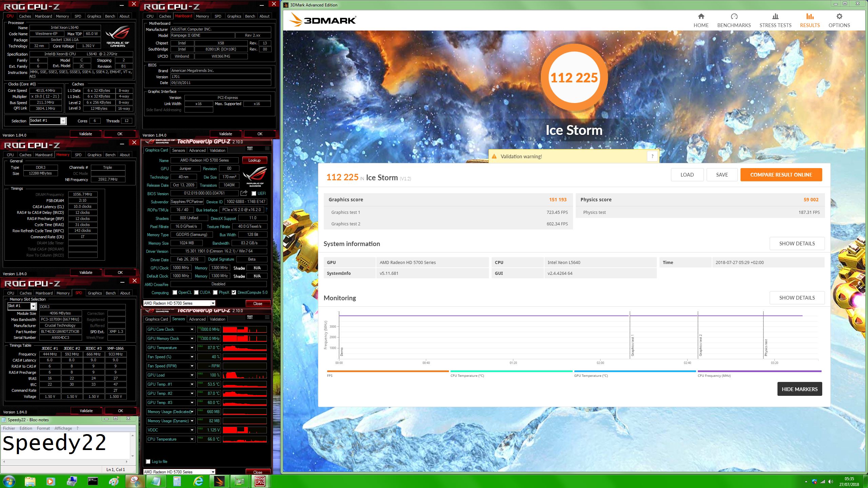Toggle the OpenCL checkbox in GPU-Z

pyautogui.click(x=175, y=292)
